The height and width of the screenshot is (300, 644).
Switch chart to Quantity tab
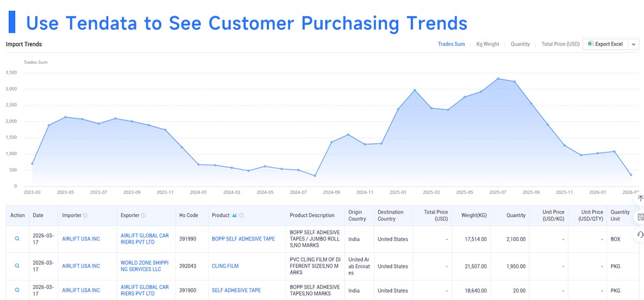pos(520,44)
